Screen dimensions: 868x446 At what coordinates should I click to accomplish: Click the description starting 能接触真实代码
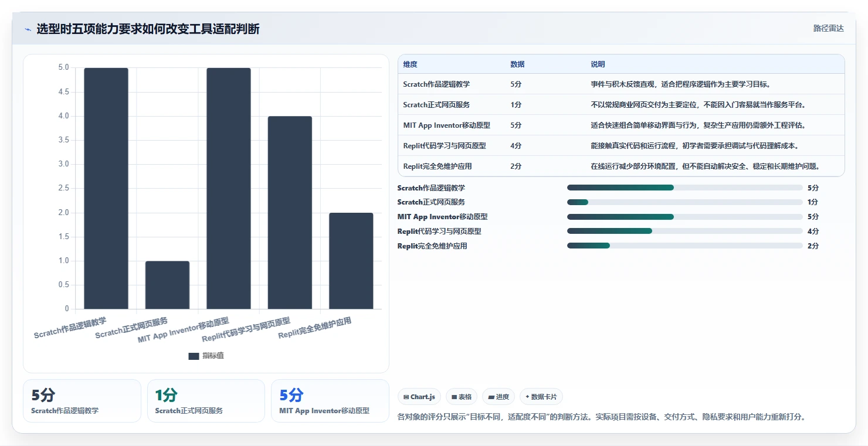pyautogui.click(x=694, y=146)
